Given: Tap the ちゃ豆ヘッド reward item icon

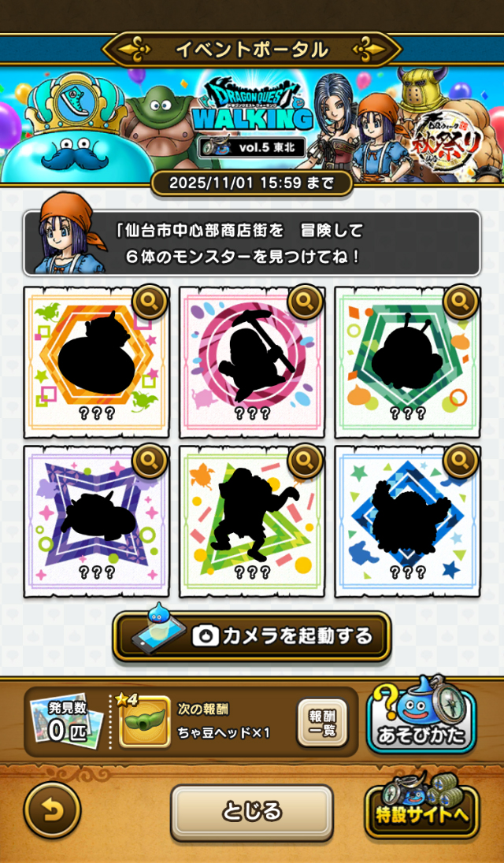Looking at the screenshot, I should [144, 722].
